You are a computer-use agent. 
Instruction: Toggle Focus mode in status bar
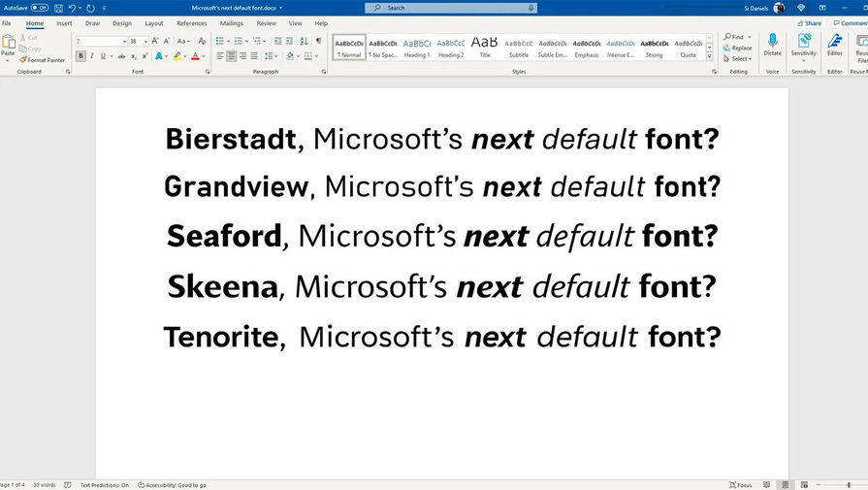[741, 485]
